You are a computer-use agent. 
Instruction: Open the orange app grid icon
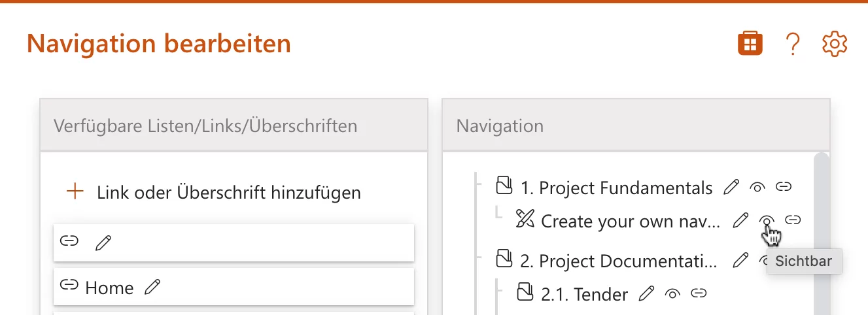[x=750, y=44]
